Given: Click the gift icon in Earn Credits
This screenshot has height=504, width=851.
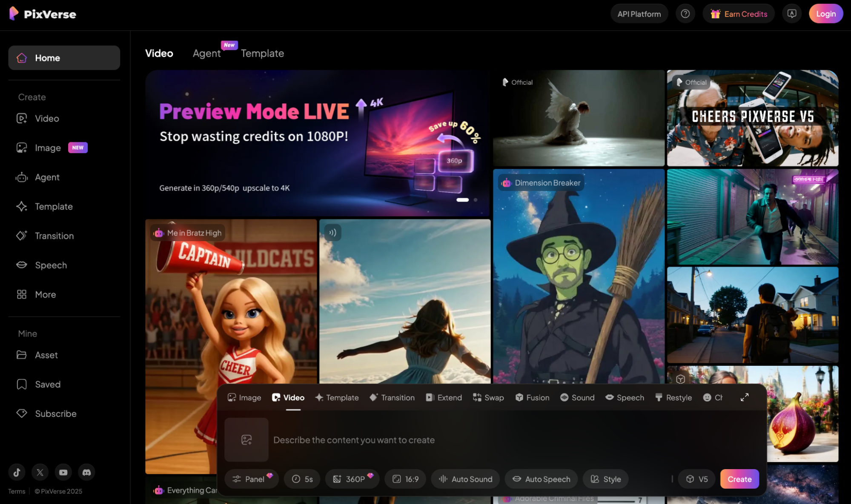Looking at the screenshot, I should click(715, 14).
